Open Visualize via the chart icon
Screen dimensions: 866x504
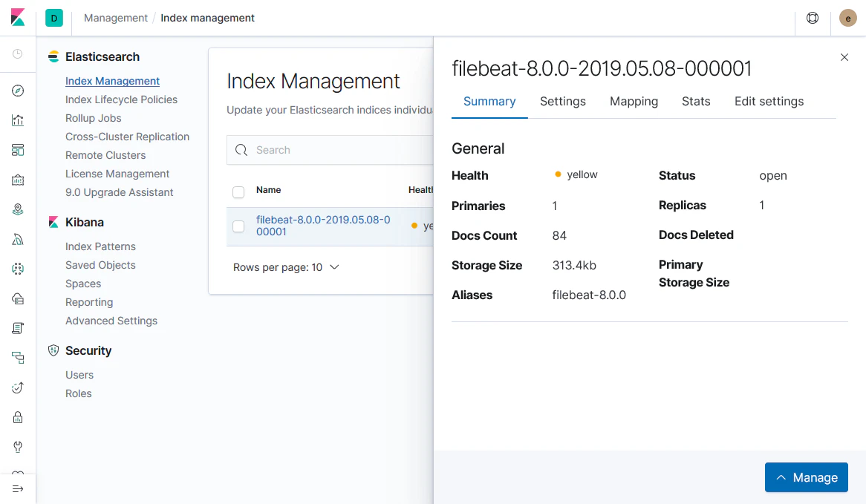pos(18,120)
